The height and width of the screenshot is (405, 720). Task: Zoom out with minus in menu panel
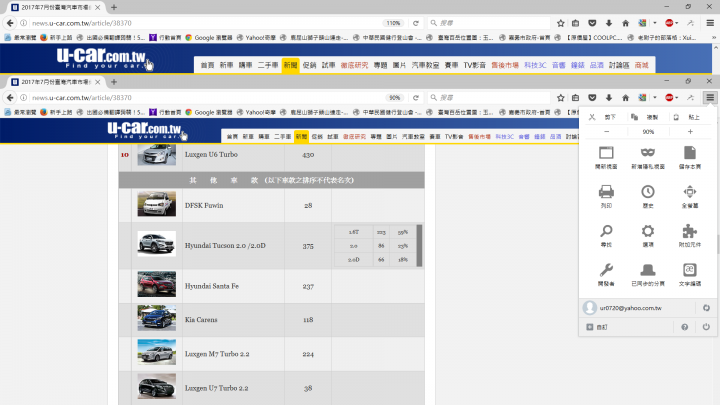(606, 132)
